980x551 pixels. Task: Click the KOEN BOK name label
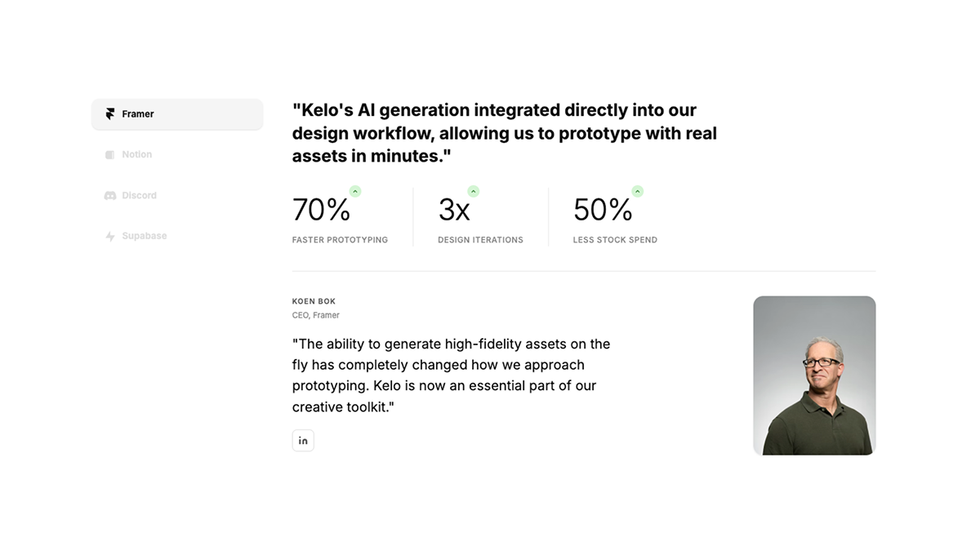(x=314, y=301)
